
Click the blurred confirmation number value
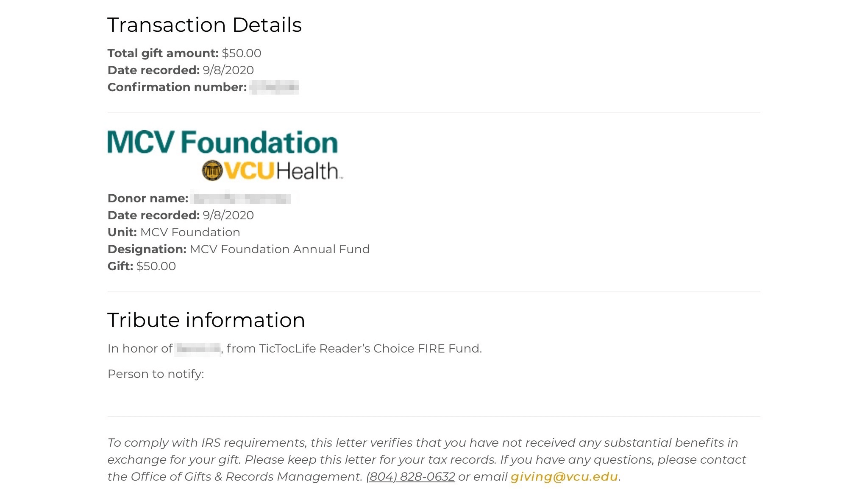pos(274,87)
